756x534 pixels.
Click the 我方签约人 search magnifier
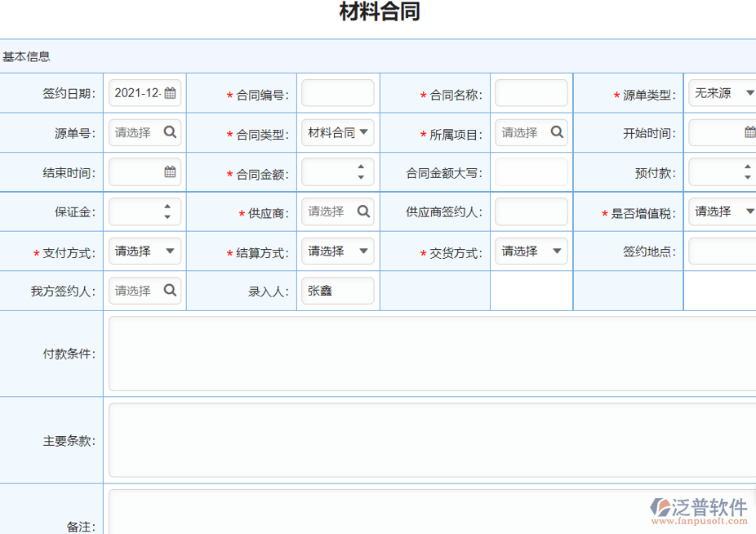170,291
